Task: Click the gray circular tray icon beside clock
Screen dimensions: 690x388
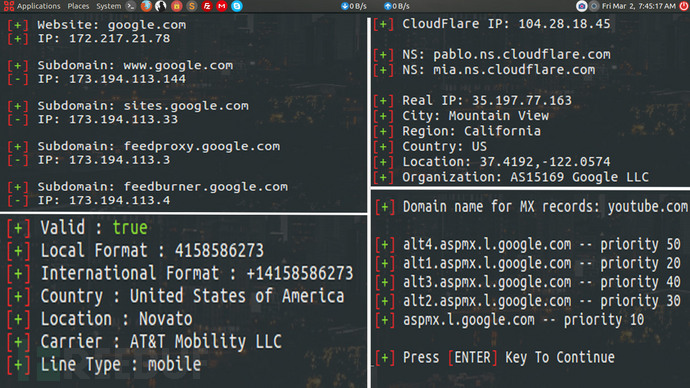Action: click(594, 6)
